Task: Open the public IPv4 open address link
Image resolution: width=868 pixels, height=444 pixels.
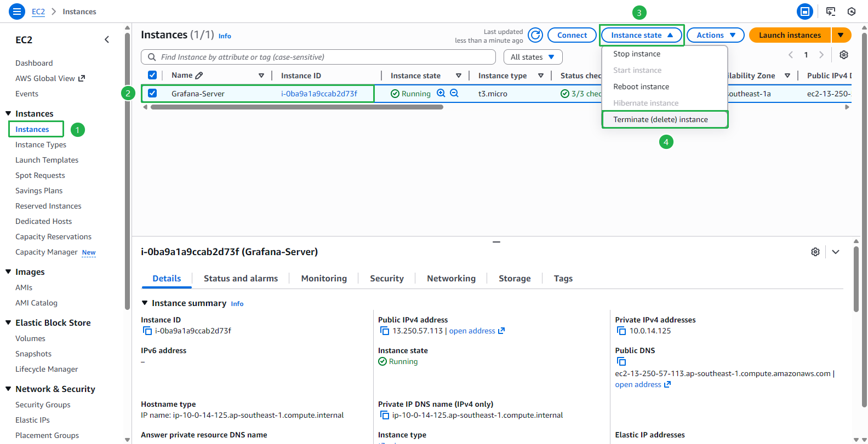Action: (x=477, y=331)
